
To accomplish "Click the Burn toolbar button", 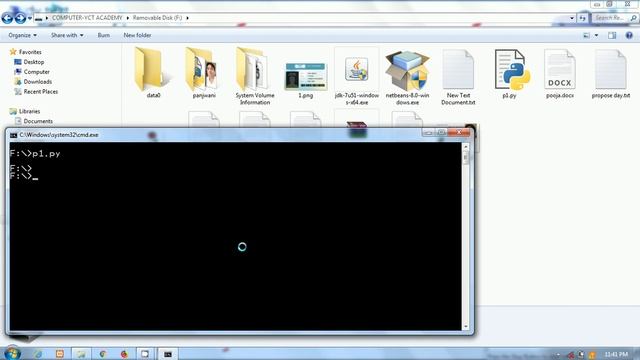I will [x=104, y=36].
